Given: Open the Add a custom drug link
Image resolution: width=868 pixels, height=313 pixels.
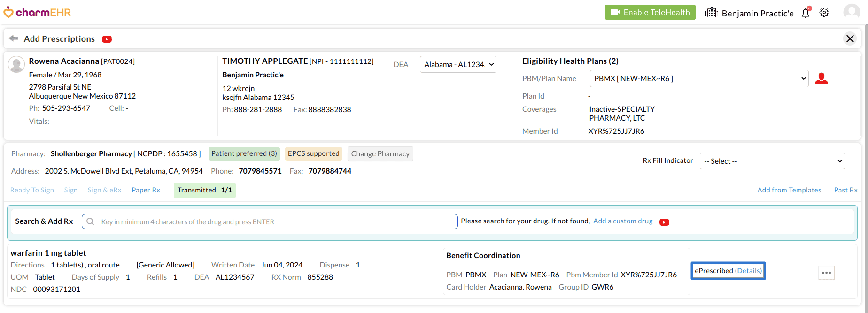Looking at the screenshot, I should pos(623,221).
